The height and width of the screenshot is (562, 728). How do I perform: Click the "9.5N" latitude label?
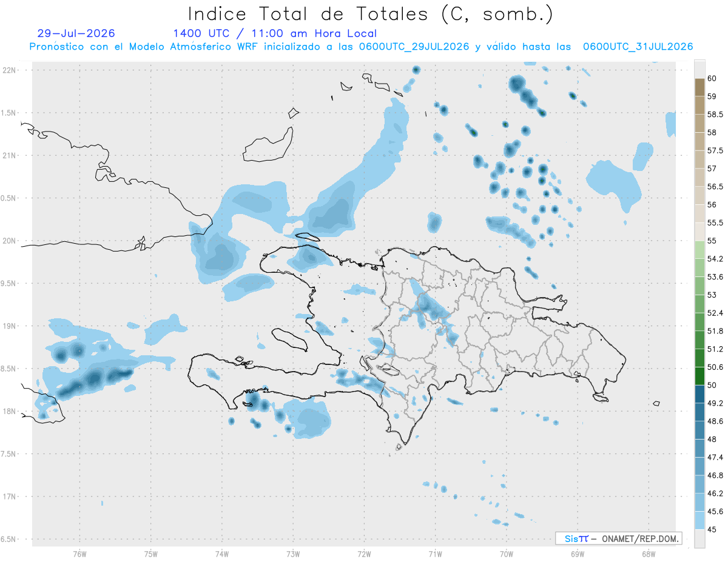(x=8, y=283)
